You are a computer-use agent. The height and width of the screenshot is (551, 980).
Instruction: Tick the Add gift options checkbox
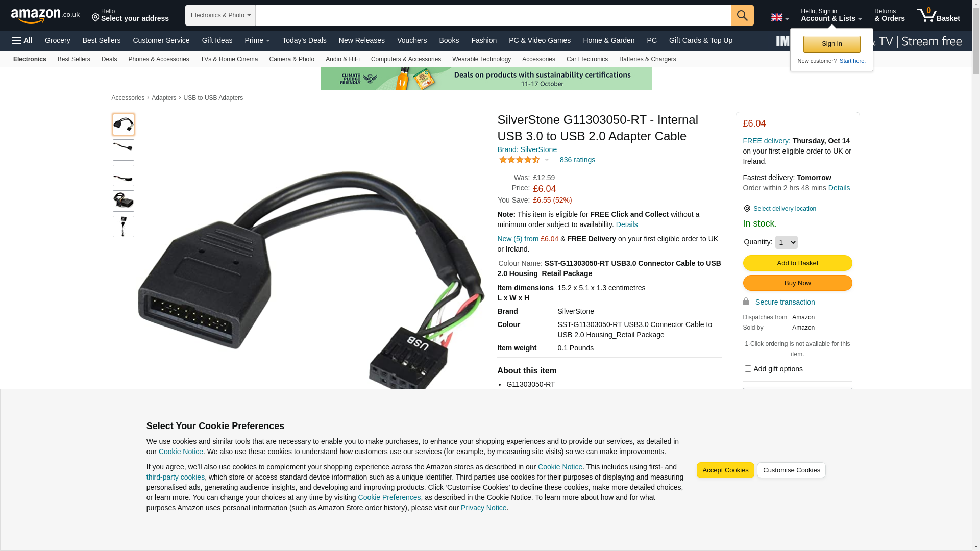[x=748, y=368]
